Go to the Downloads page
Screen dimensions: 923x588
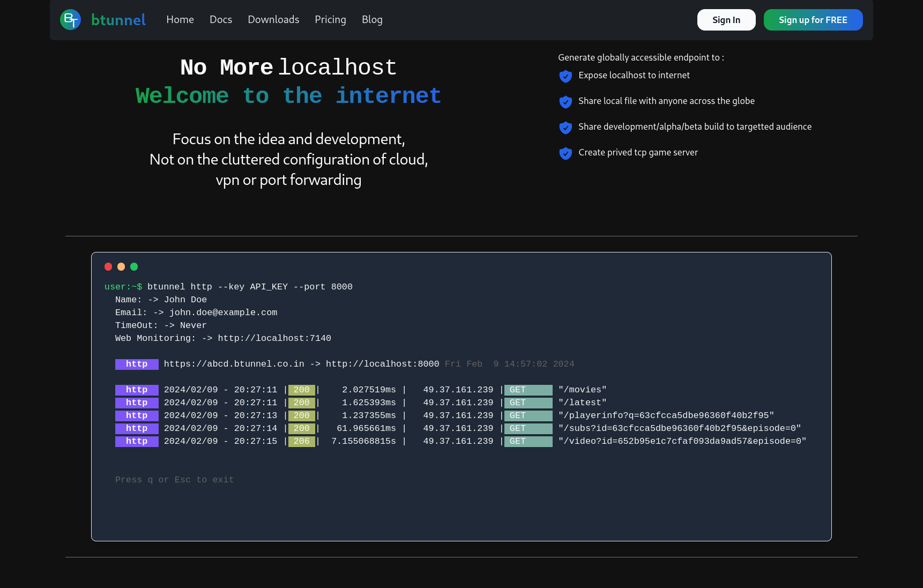point(273,20)
